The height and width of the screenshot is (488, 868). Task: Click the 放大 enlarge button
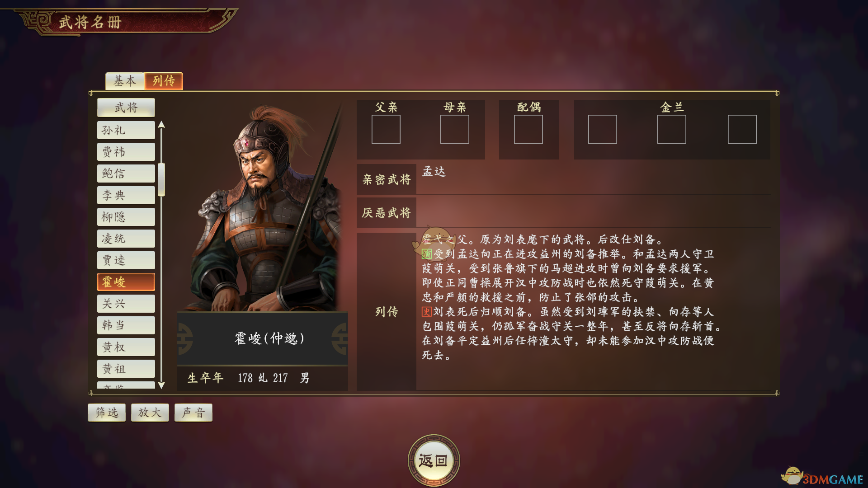click(150, 413)
